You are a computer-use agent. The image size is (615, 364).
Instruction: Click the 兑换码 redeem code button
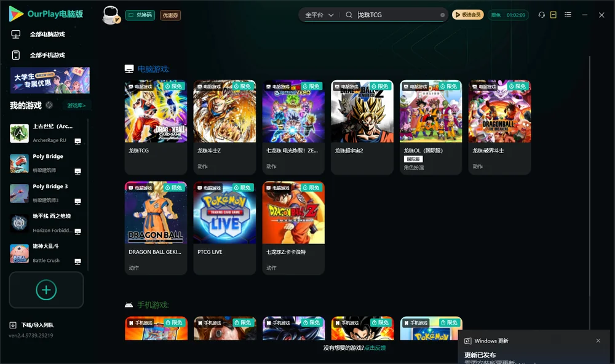[x=140, y=15]
